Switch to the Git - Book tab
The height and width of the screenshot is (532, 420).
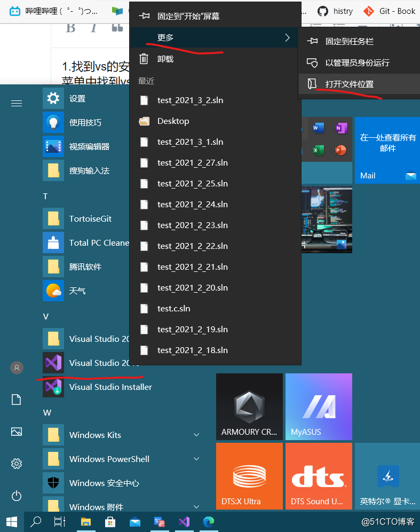click(389, 11)
